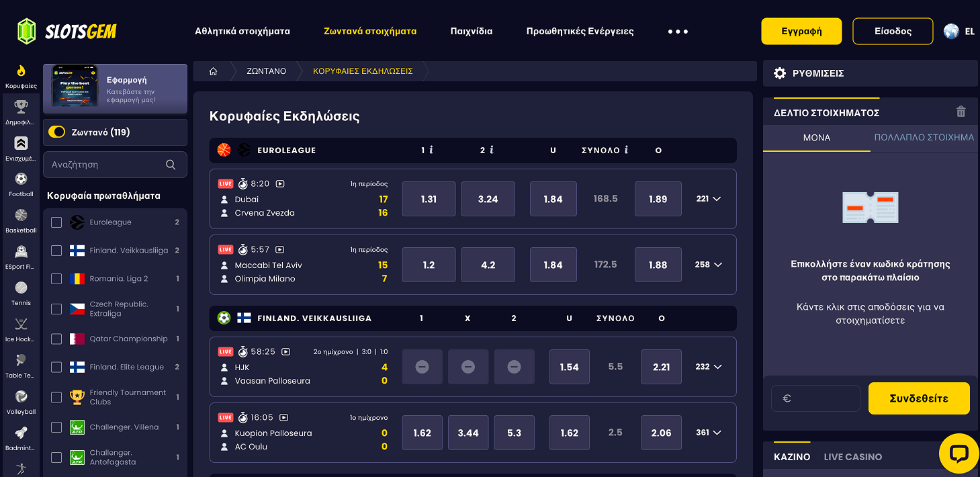Expand 361 markets for Kuopion Palloseura match

click(x=709, y=433)
